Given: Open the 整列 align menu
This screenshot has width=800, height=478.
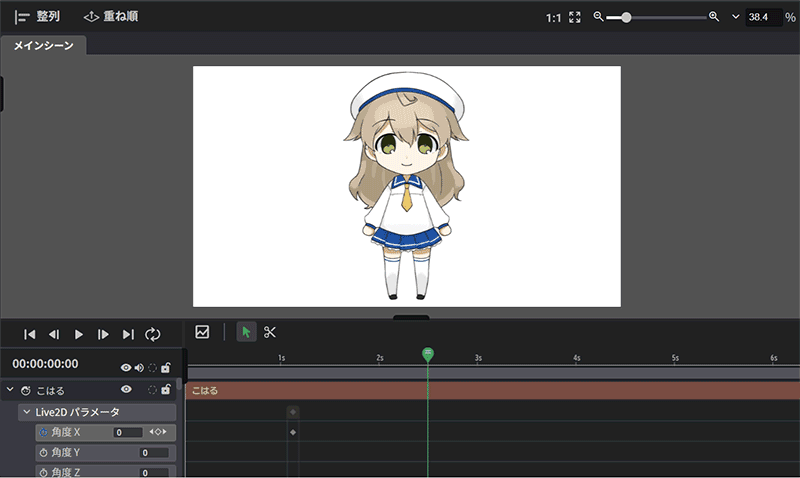Looking at the screenshot, I should click(37, 17).
